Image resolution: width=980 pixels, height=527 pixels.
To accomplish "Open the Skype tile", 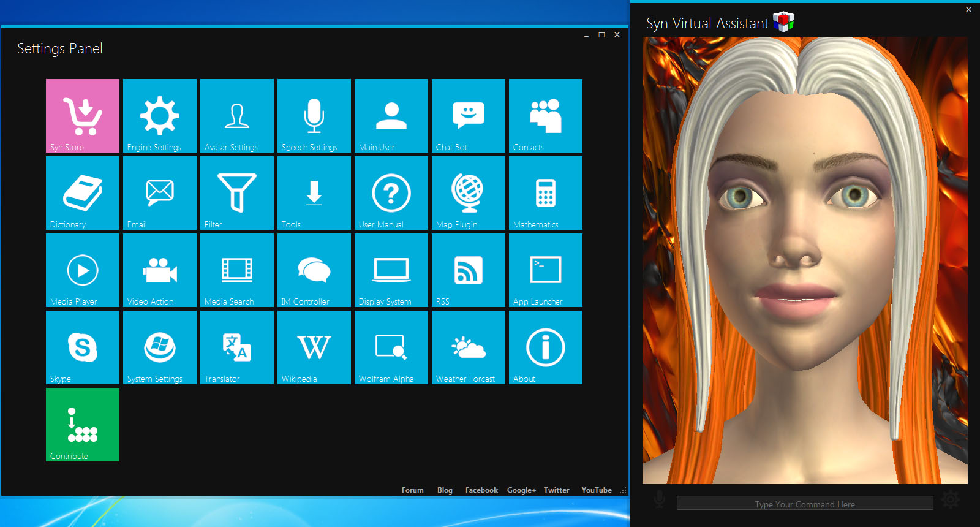I will 83,347.
